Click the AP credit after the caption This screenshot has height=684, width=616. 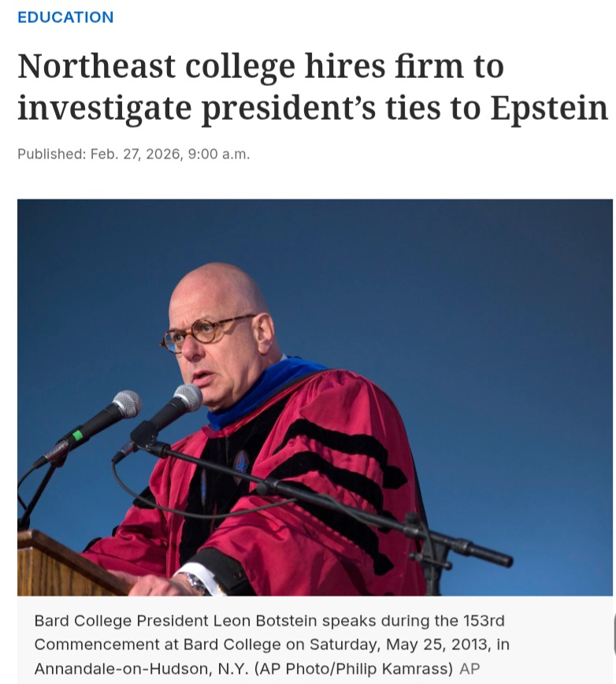point(469,668)
